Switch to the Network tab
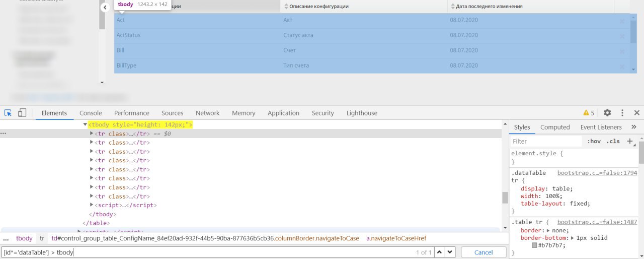This screenshot has width=644, height=259. (x=208, y=113)
